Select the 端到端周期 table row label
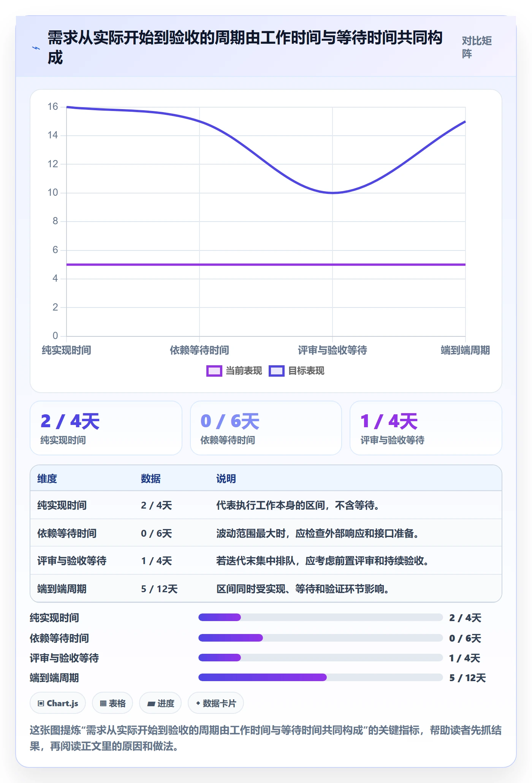532x783 pixels. tap(62, 589)
